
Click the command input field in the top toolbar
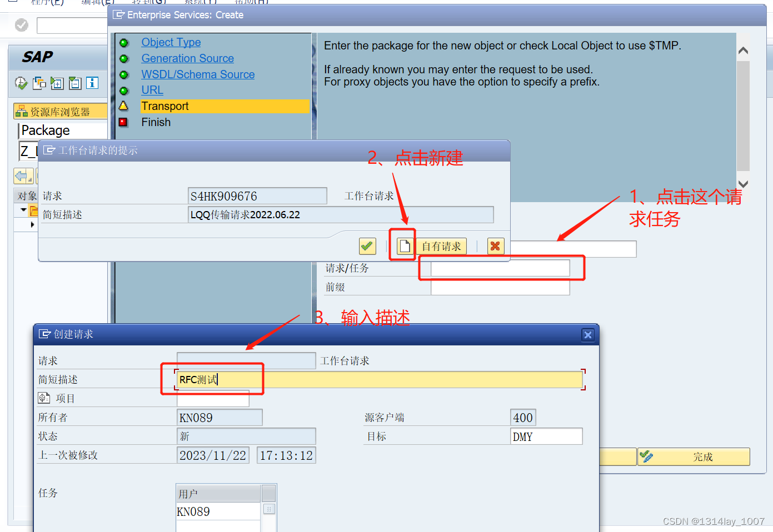tap(72, 25)
